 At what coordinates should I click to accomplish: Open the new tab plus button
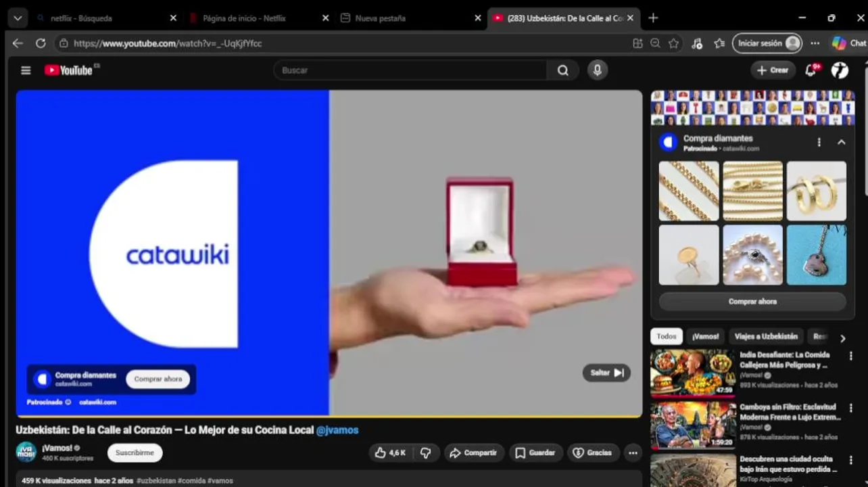click(x=653, y=18)
